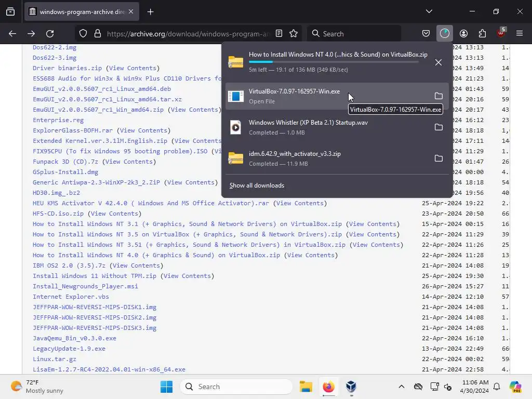Screen dimensions: 532x399
Task: Open Dos622-2.img link
Action: click(x=54, y=47)
